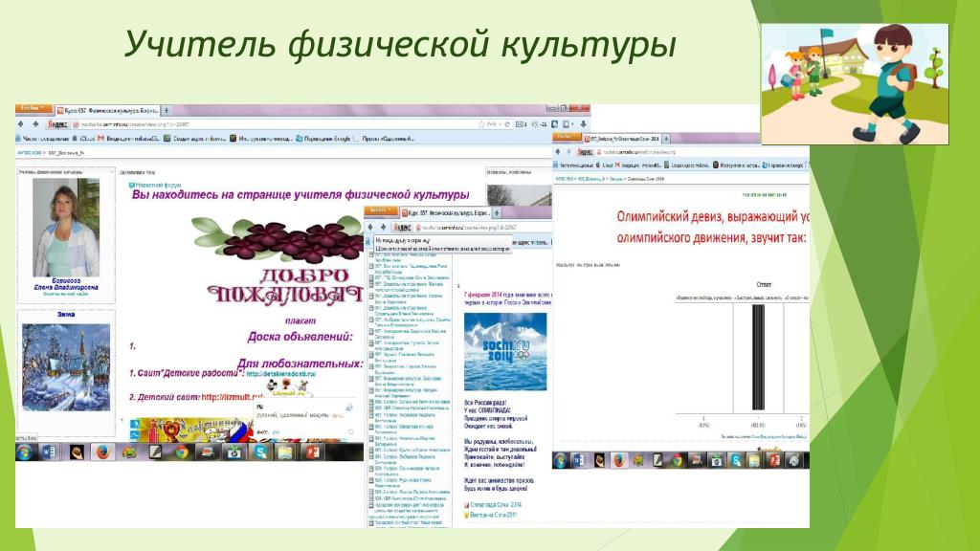The image size is (980, 551).
Task: Open a new tab in the middle window
Action: [498, 213]
